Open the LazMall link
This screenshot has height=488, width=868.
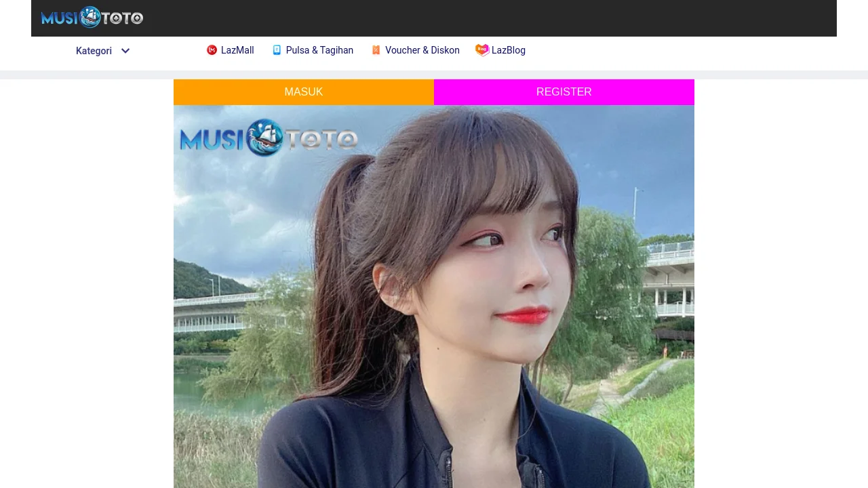[x=237, y=50]
